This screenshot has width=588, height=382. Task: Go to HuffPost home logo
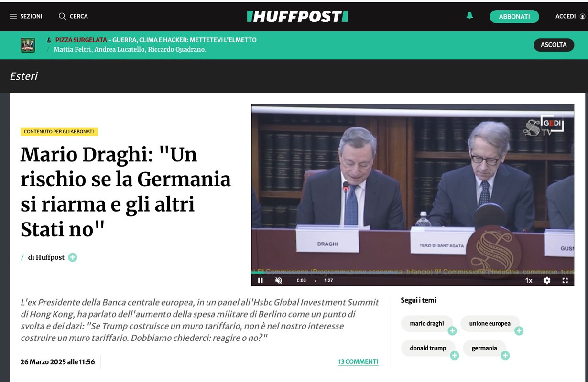tap(297, 16)
